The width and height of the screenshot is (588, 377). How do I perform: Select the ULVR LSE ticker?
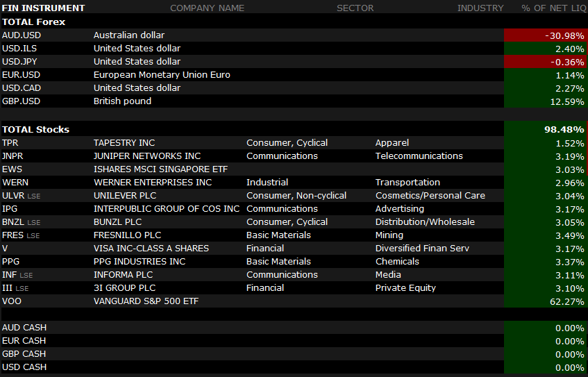(x=21, y=196)
